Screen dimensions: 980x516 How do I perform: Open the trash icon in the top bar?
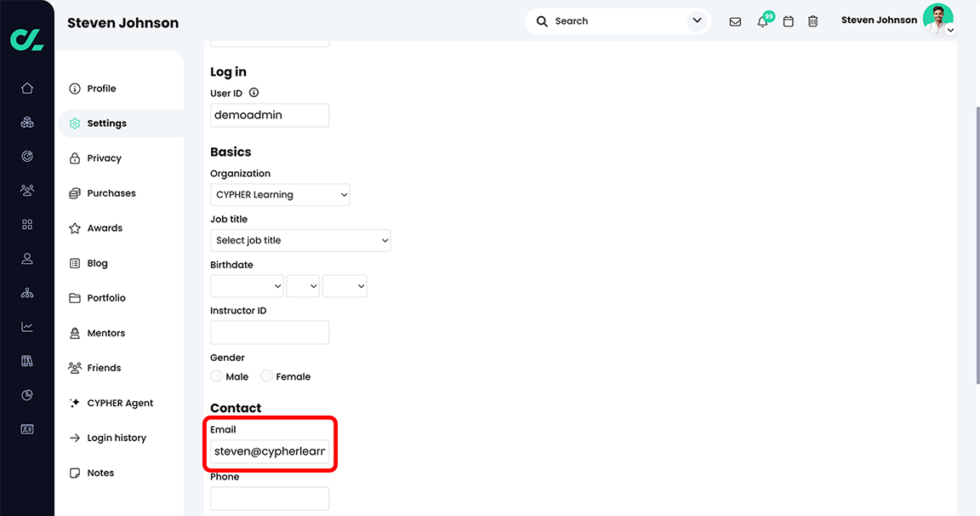tap(812, 20)
